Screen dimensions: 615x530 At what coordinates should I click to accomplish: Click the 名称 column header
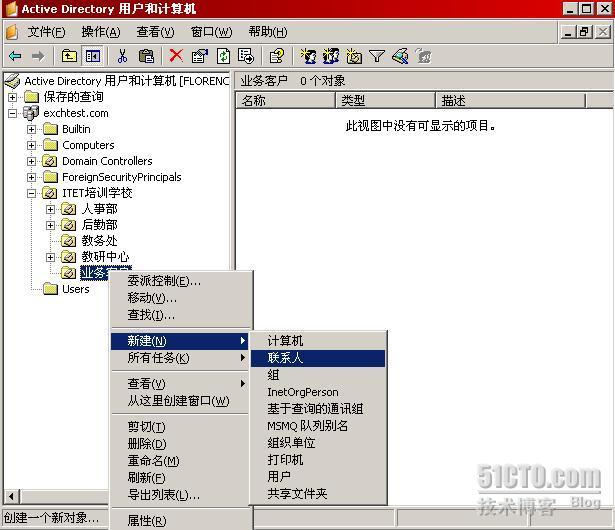pos(285,100)
